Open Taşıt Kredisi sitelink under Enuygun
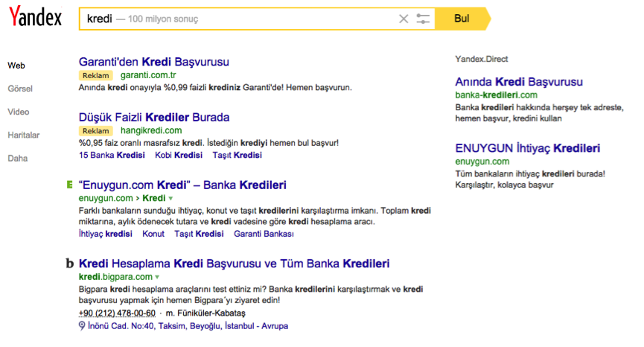This screenshot has width=644, height=347. tap(199, 234)
